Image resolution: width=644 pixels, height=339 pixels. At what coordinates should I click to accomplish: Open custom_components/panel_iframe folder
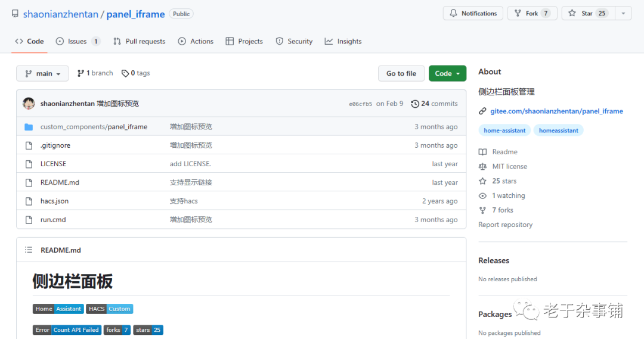pyautogui.click(x=94, y=127)
